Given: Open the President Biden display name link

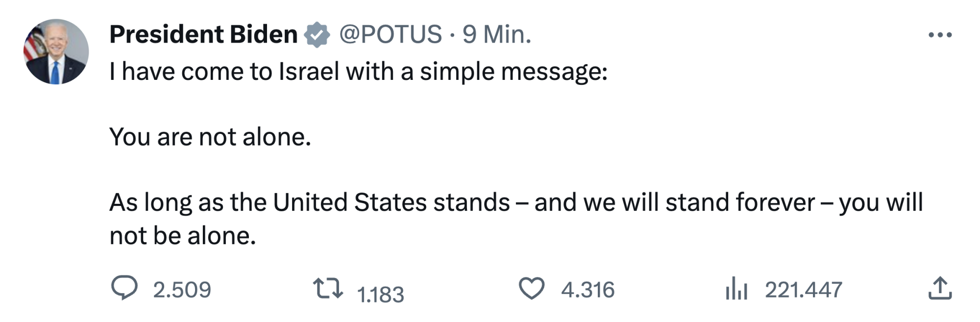Looking at the screenshot, I should pyautogui.click(x=203, y=35).
